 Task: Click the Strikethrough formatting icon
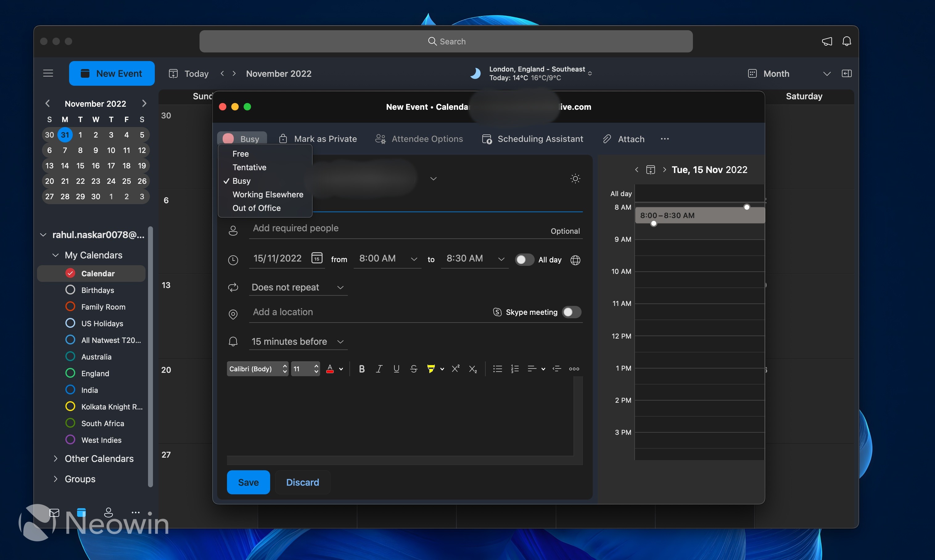[x=414, y=369]
